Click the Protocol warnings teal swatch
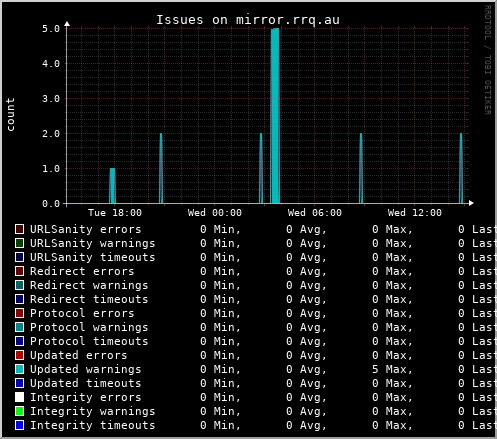The image size is (497, 439). [19, 327]
